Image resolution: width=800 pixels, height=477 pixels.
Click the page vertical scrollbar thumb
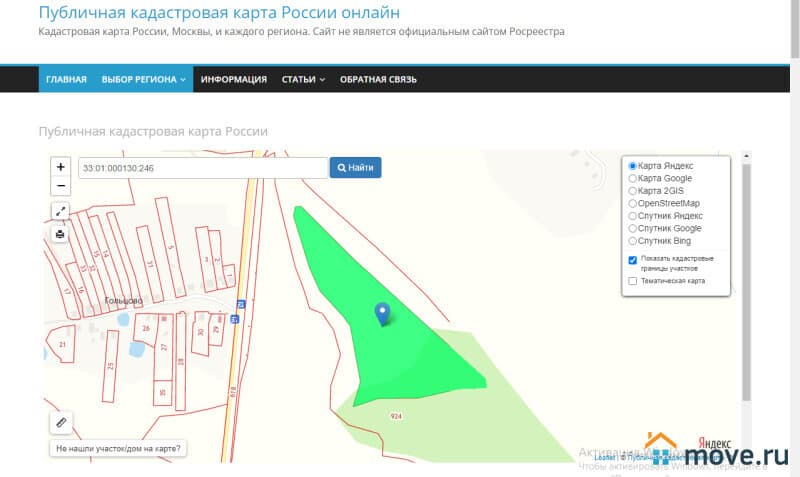click(x=795, y=29)
